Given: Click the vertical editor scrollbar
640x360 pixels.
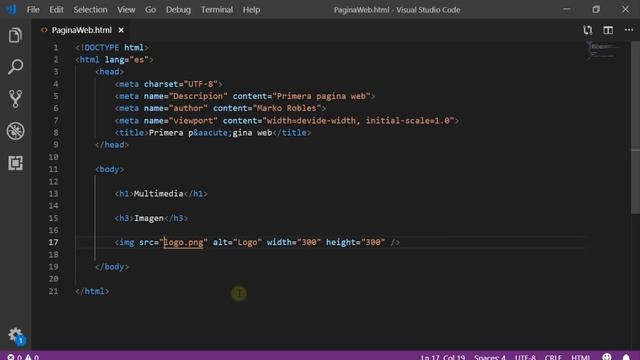Looking at the screenshot, I should point(636,127).
